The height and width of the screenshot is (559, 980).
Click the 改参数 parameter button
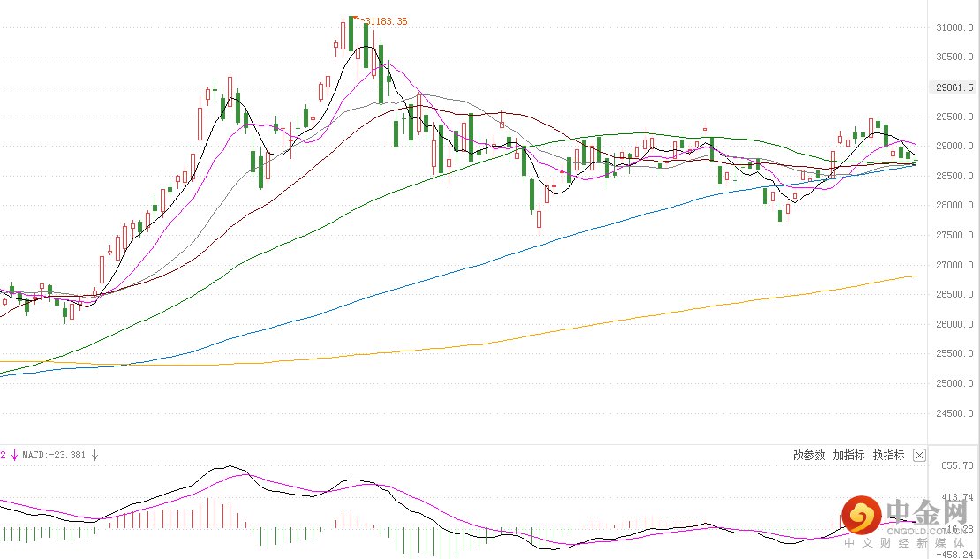point(809,455)
